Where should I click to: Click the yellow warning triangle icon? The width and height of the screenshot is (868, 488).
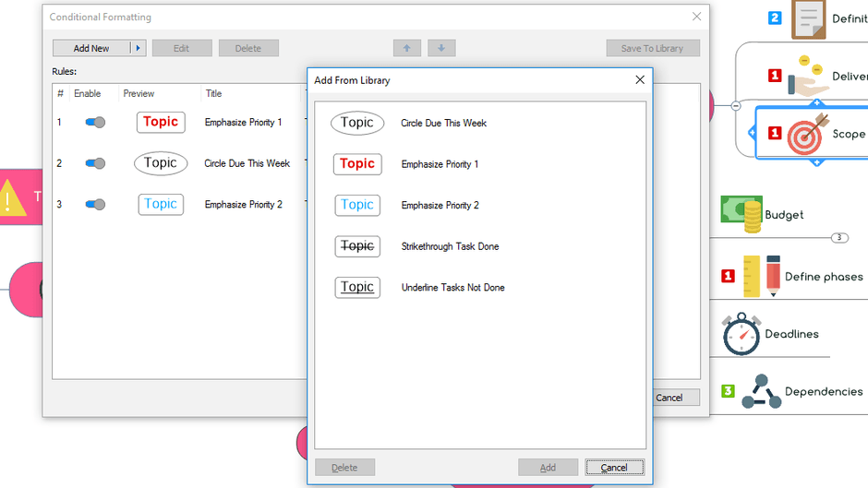[x=11, y=197]
